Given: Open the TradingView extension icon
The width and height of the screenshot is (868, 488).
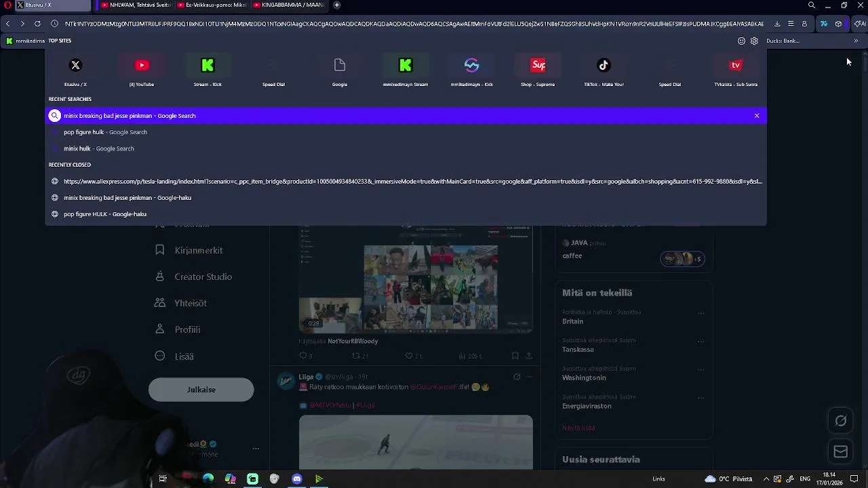Looking at the screenshot, I should [x=823, y=24].
